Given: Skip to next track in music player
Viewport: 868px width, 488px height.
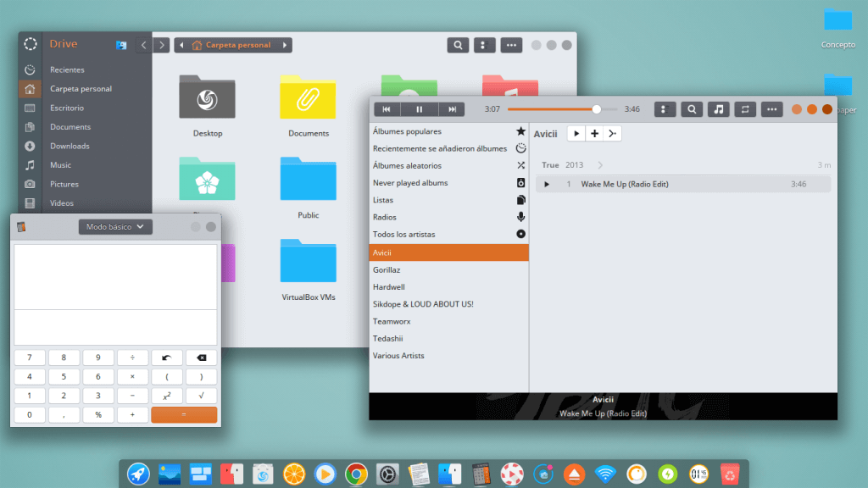Looking at the screenshot, I should coord(453,109).
